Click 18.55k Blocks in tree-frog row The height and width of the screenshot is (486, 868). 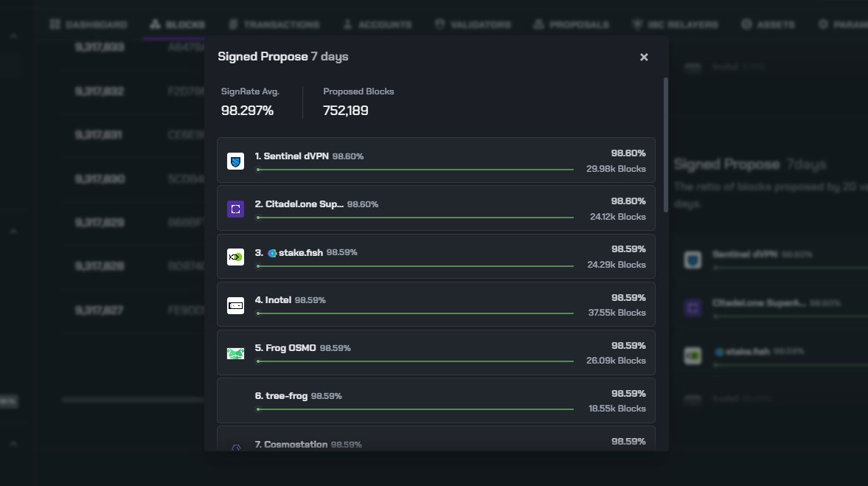tap(617, 409)
